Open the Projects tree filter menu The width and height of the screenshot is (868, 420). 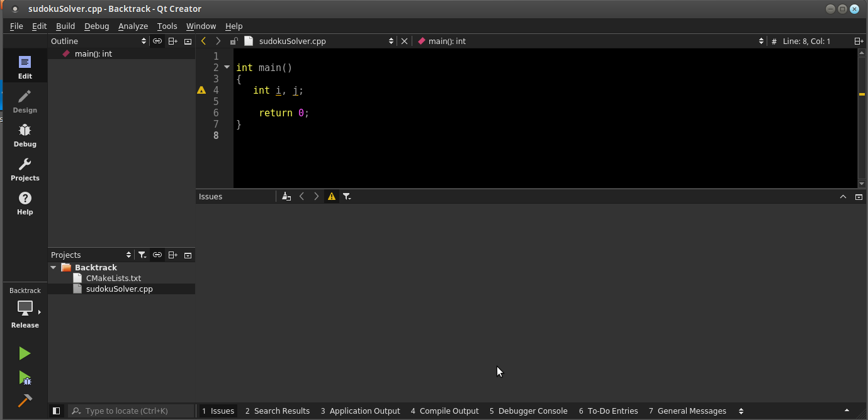click(x=142, y=255)
